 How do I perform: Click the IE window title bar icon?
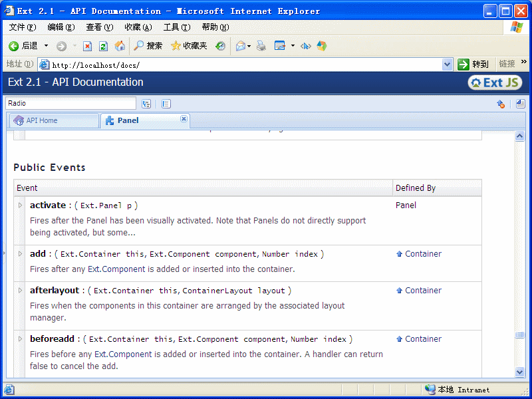[9, 11]
